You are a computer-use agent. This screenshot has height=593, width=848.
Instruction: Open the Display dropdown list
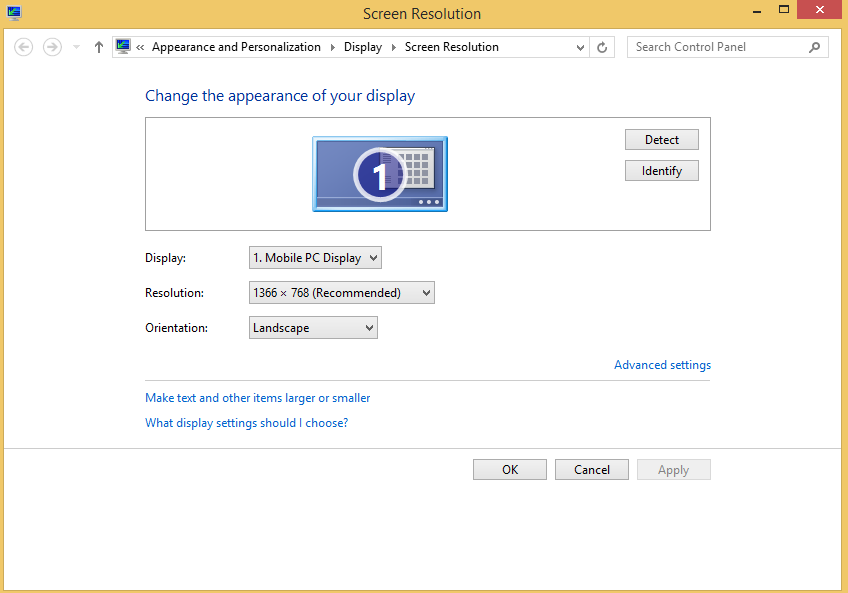coord(315,258)
